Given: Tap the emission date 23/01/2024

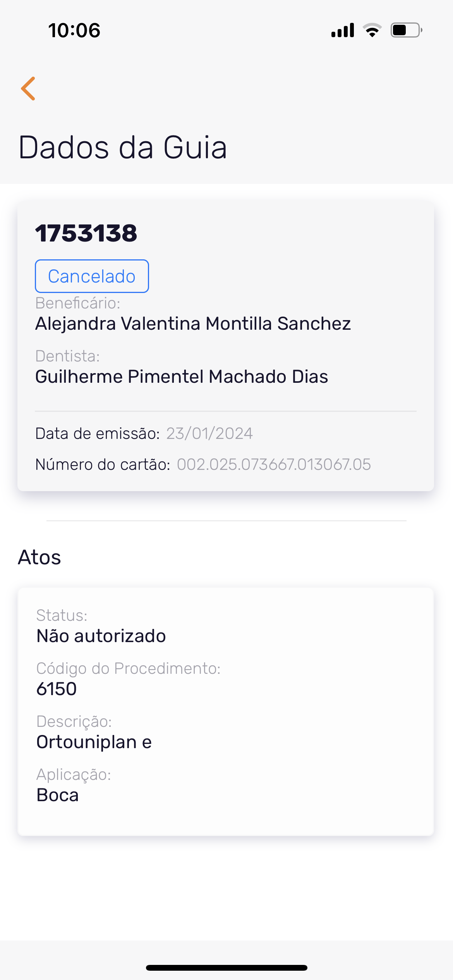Looking at the screenshot, I should coord(209,433).
